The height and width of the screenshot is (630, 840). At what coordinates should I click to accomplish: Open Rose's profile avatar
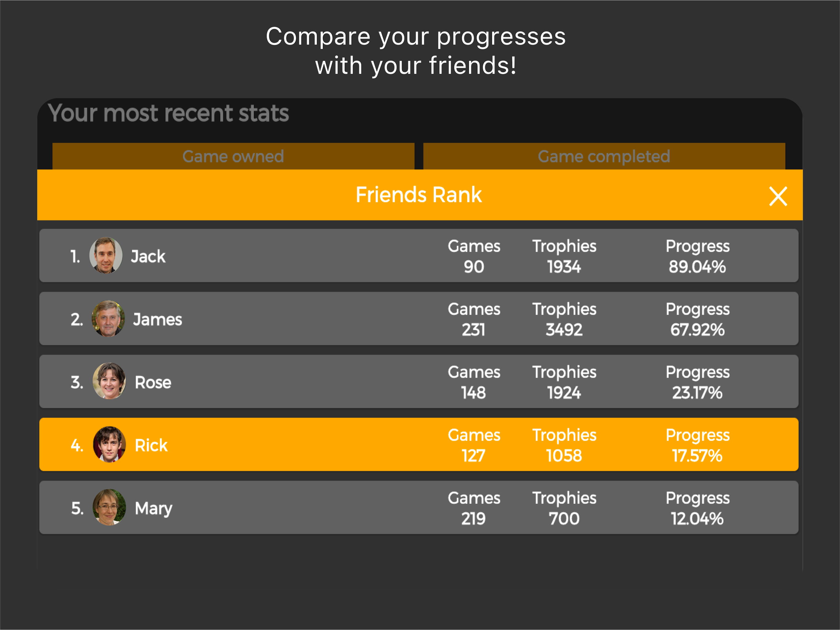tap(109, 381)
